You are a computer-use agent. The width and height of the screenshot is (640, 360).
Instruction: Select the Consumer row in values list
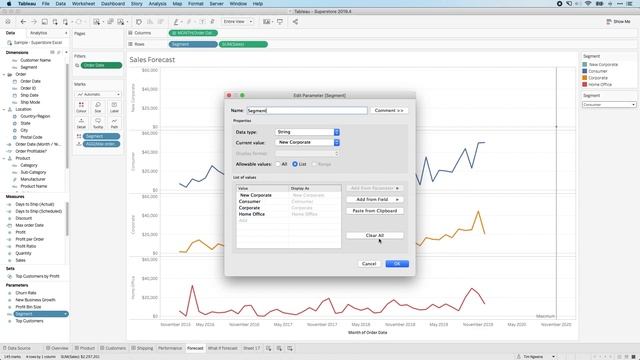(288, 202)
